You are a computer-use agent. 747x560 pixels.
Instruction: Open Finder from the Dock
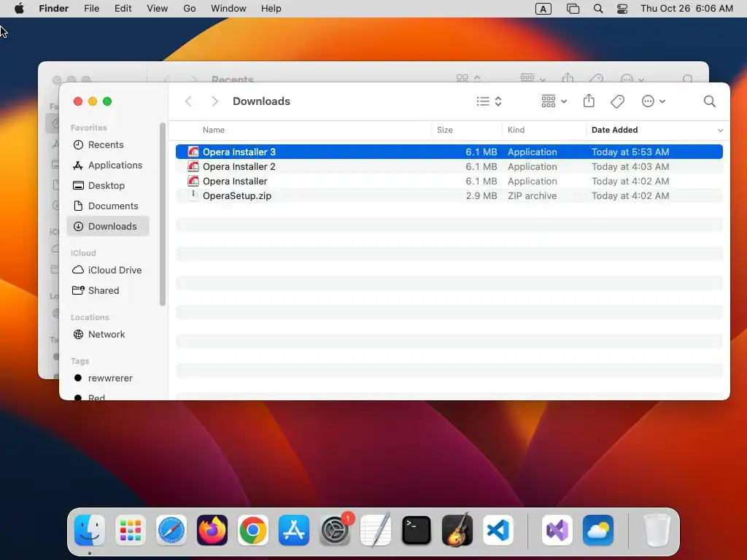pos(90,530)
